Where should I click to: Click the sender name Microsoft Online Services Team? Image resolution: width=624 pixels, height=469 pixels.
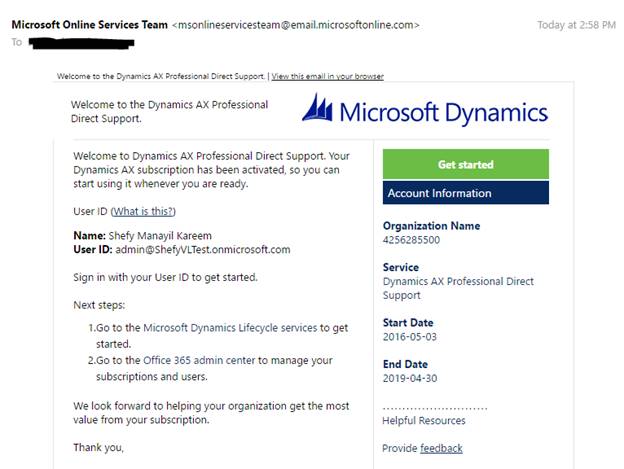click(x=88, y=24)
